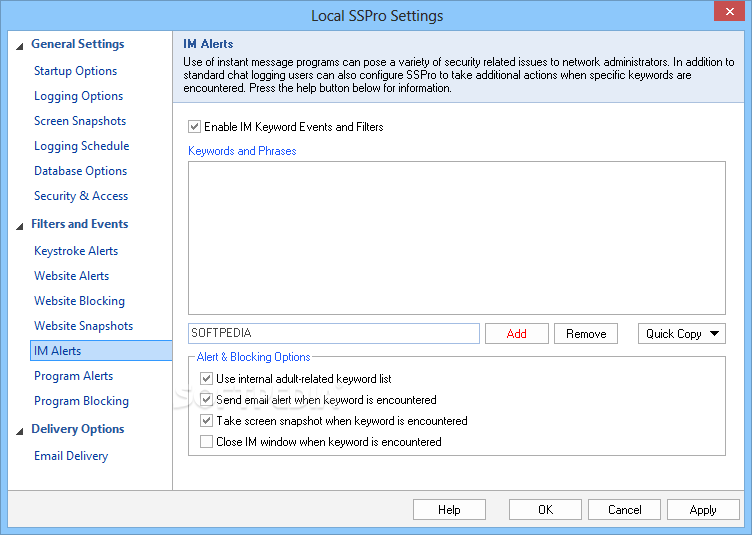Viewport: 752px width, 535px height.
Task: Open the Quick Copy dropdown
Action: click(682, 334)
